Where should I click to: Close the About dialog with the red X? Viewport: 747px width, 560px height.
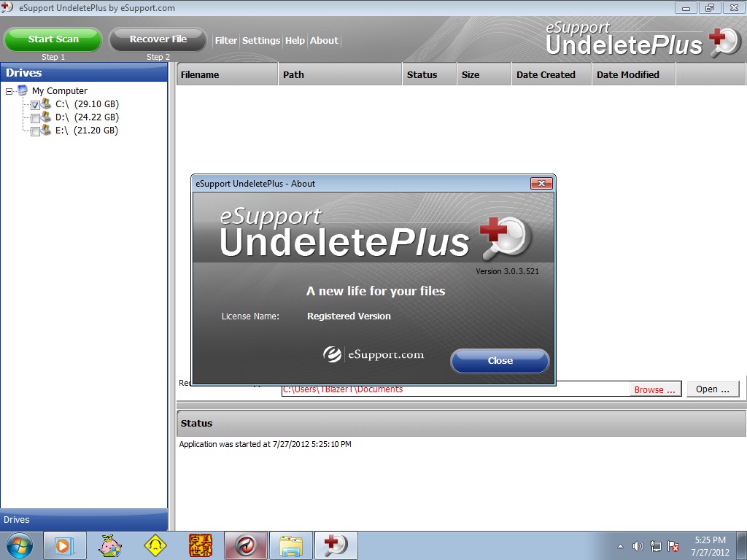click(x=541, y=183)
